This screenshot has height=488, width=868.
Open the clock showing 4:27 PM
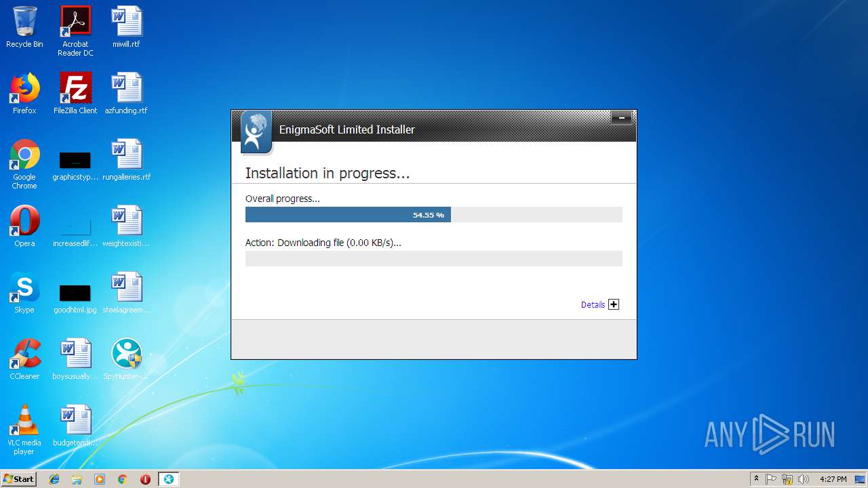point(833,479)
